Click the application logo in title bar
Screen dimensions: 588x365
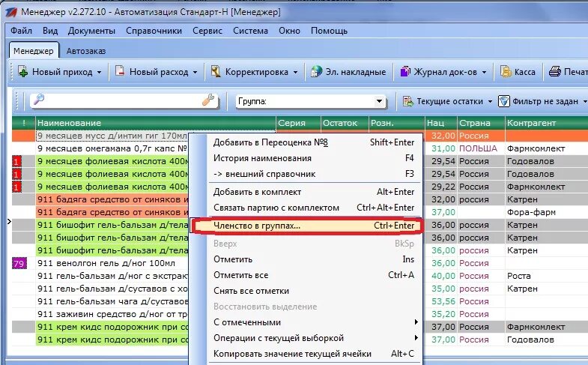click(x=11, y=12)
